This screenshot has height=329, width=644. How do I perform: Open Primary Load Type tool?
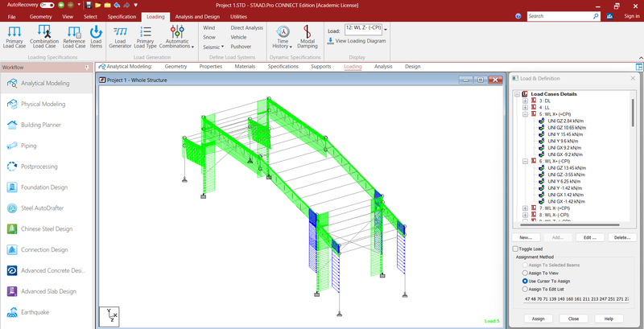146,37
